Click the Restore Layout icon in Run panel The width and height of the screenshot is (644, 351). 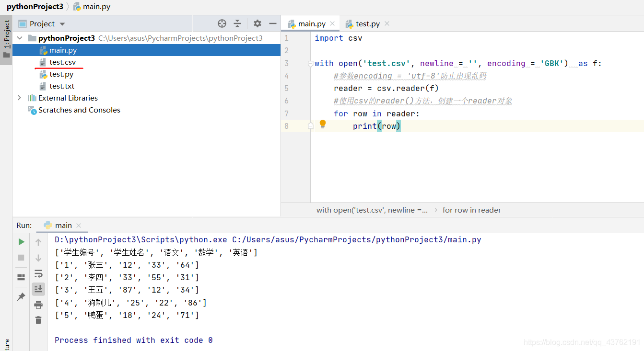[x=21, y=277]
